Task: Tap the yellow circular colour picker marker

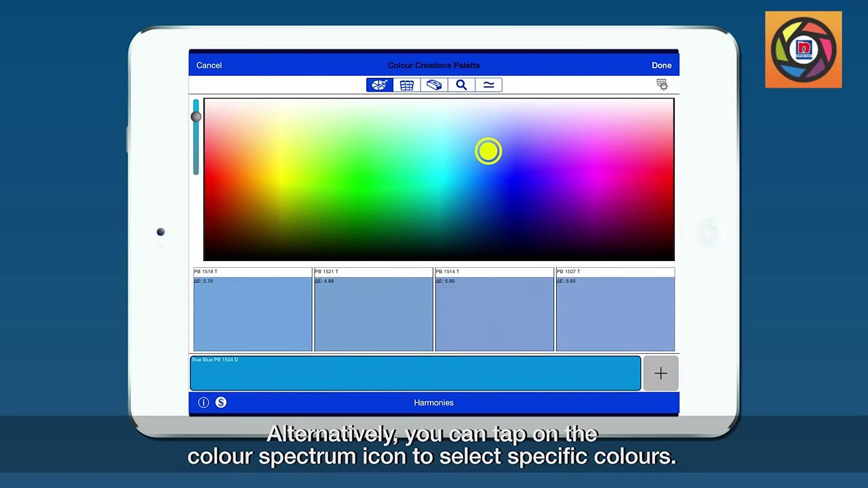Action: point(488,152)
